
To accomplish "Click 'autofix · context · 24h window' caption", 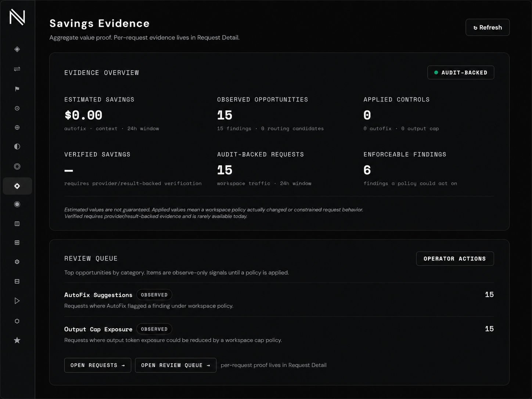I will 112,129.
